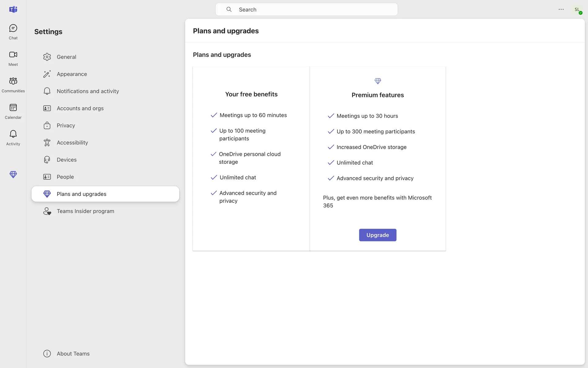This screenshot has height=368, width=588.
Task: Open the Chat icon in sidebar
Action: coord(13,32)
